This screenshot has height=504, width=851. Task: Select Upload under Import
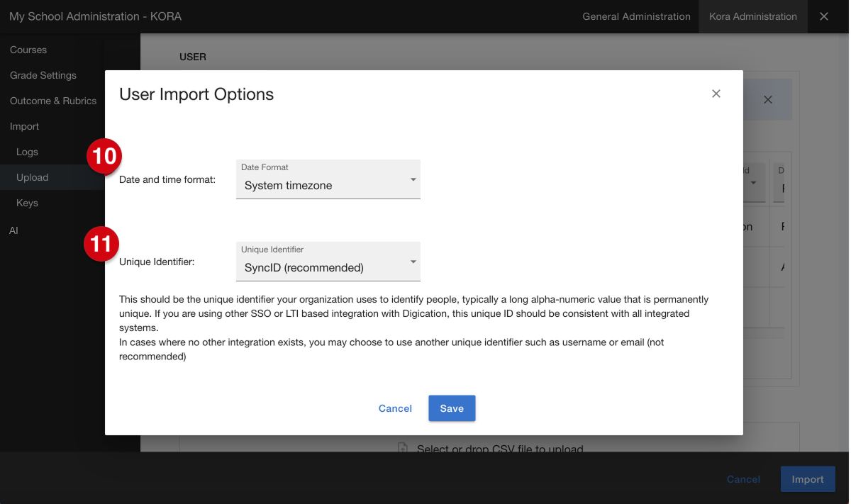33,177
